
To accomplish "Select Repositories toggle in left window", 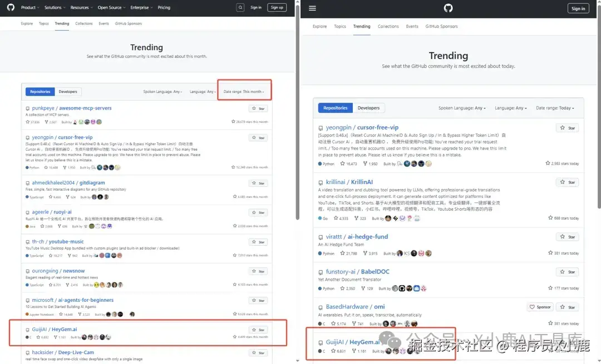I will point(40,92).
